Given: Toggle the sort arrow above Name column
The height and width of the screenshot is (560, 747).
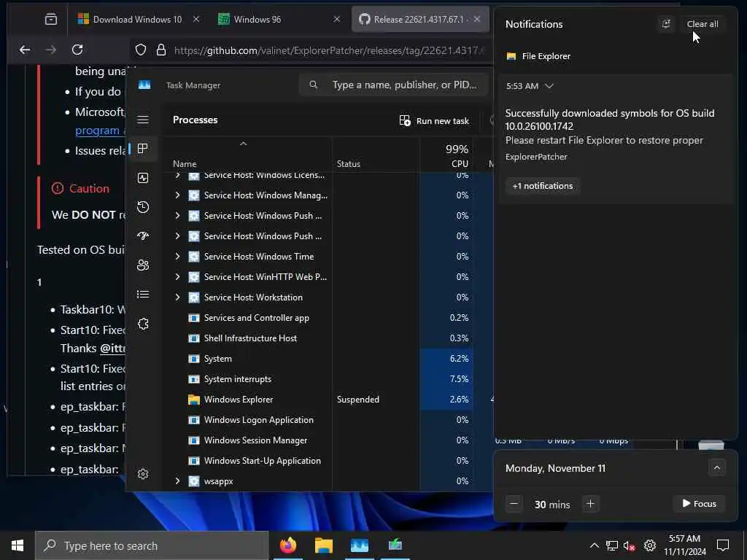Looking at the screenshot, I should point(243,144).
